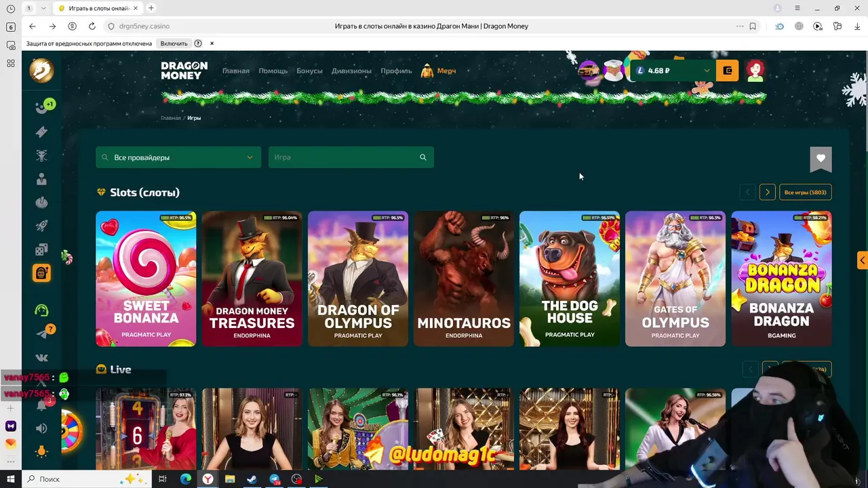Image resolution: width=868 pixels, height=488 pixels.
Task: Toggle the lightbulb theme icon in sidebar
Action: tap(41, 451)
